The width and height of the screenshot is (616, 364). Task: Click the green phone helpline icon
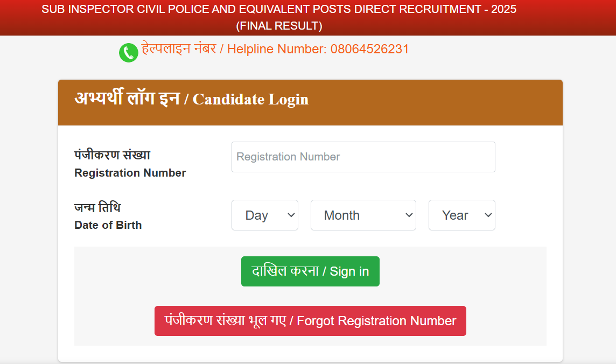129,53
